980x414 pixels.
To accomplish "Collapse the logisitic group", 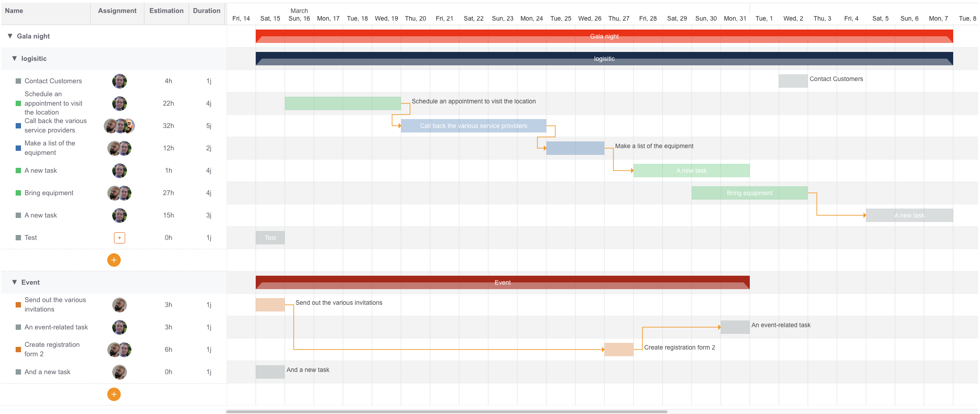I will (x=14, y=58).
